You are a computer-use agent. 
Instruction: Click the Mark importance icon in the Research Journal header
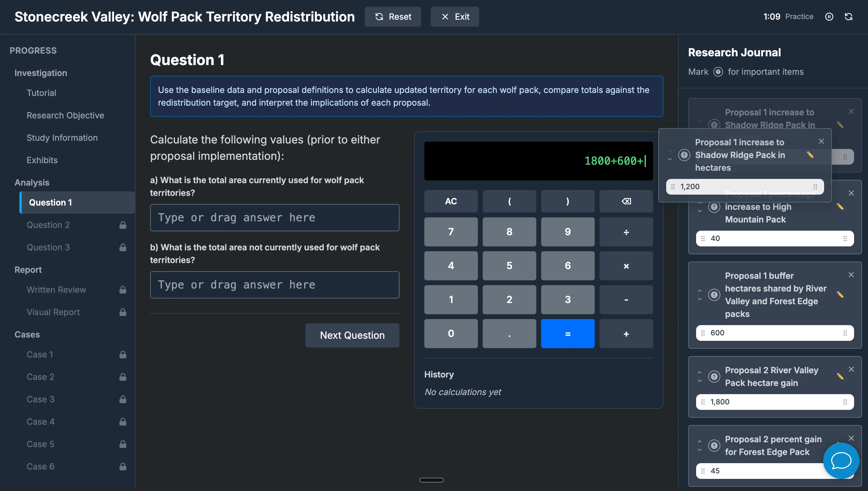718,71
